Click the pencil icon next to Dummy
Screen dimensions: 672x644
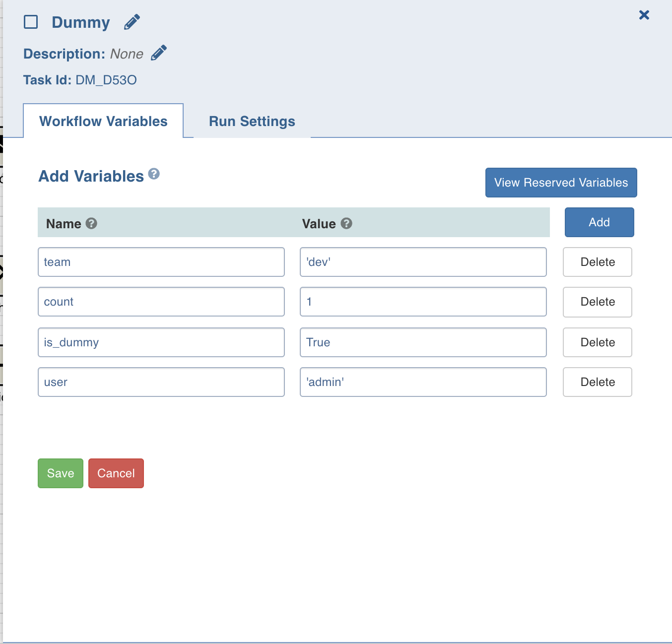[x=132, y=22]
